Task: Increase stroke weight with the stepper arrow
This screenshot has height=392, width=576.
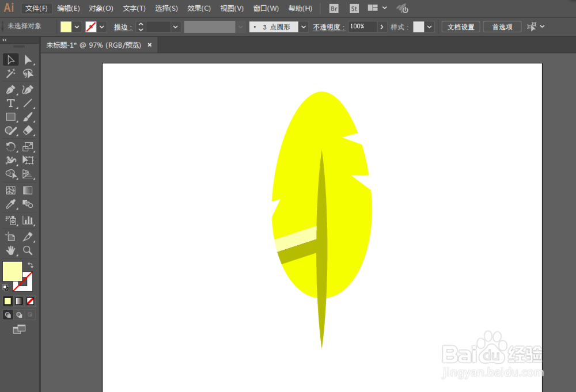Action: click(x=140, y=24)
